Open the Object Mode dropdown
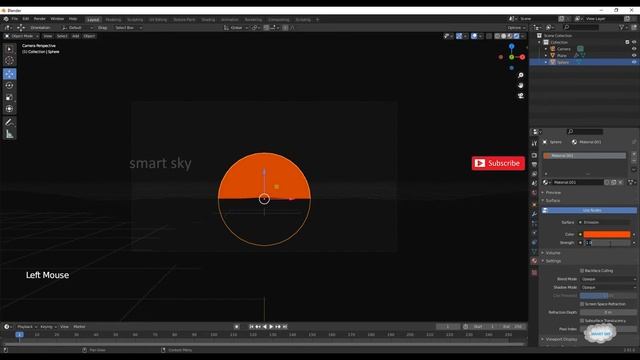The width and height of the screenshot is (640, 360). point(21,36)
